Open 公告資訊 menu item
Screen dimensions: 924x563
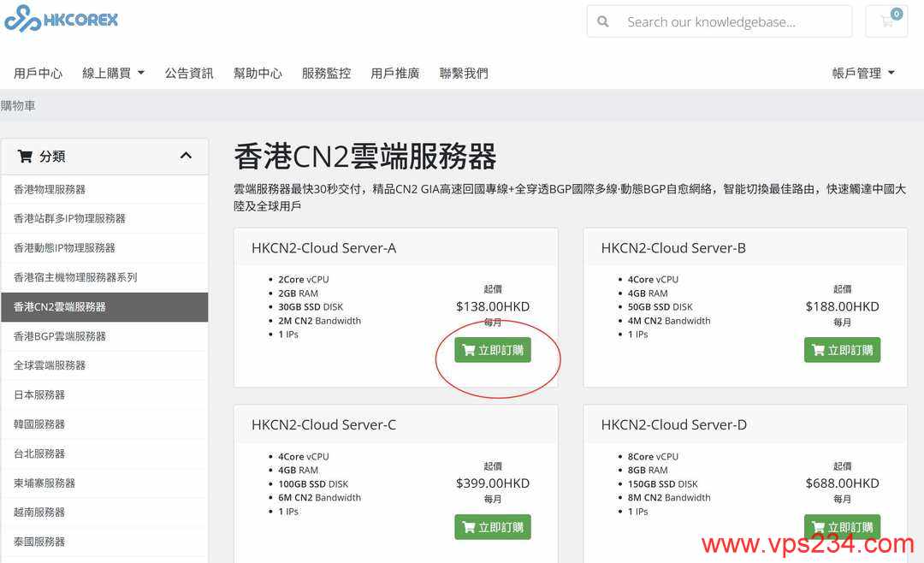click(x=189, y=73)
